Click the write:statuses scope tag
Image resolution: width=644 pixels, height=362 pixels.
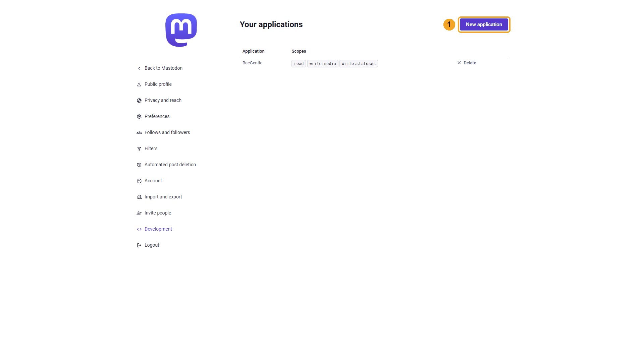359,64
